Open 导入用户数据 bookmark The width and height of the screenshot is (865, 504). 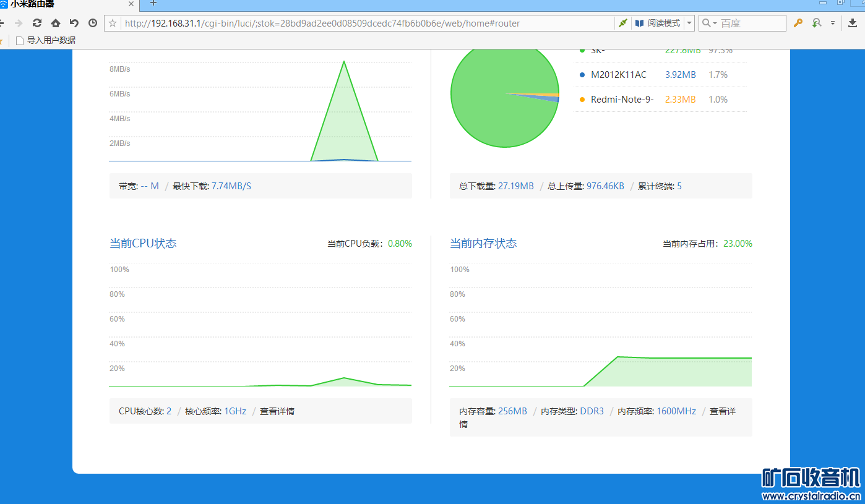[46, 40]
